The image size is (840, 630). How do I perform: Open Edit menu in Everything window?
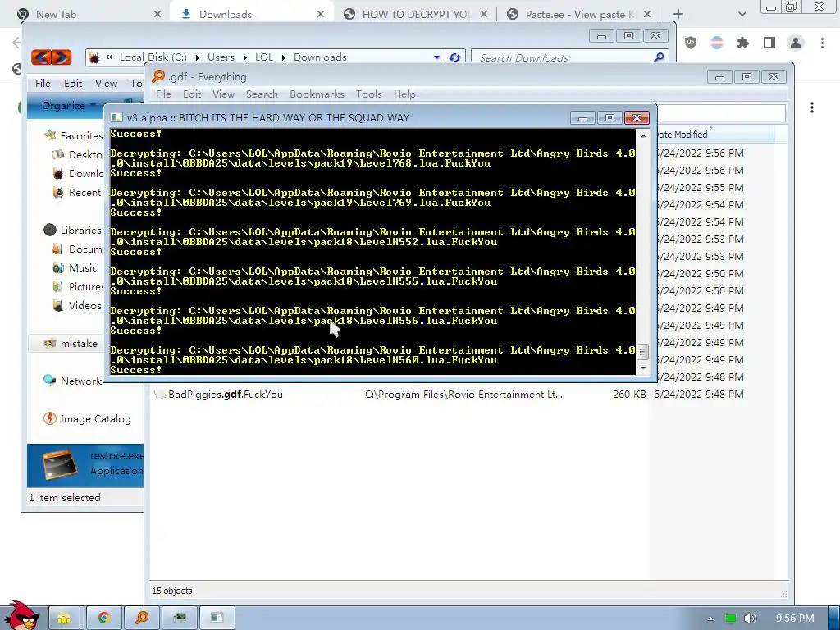(192, 94)
